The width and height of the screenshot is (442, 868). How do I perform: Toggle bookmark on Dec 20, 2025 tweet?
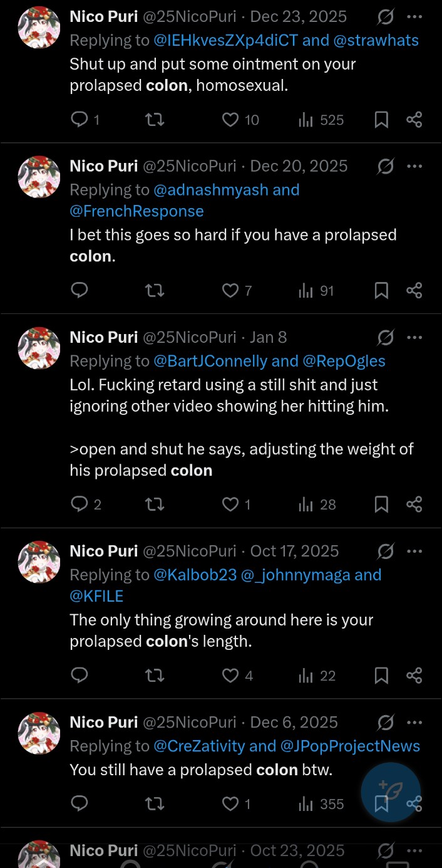381,291
